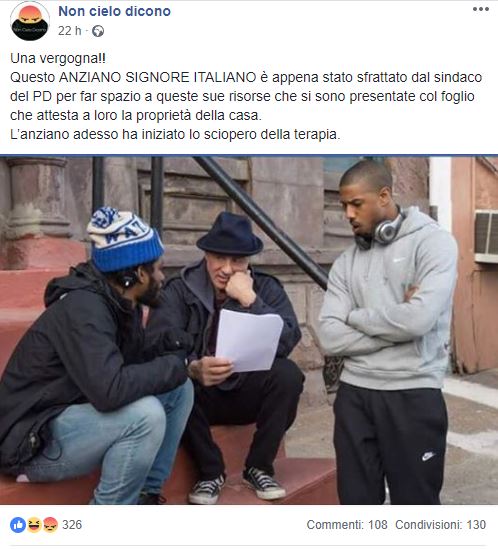498x549 pixels.
Task: Click the dark fedora hat in photo
Action: [230, 233]
